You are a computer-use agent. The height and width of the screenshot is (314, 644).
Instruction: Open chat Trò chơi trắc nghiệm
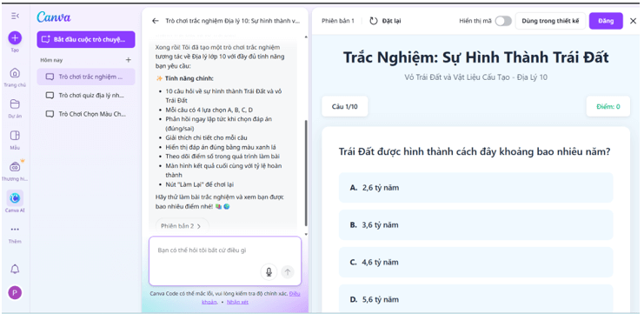point(86,77)
